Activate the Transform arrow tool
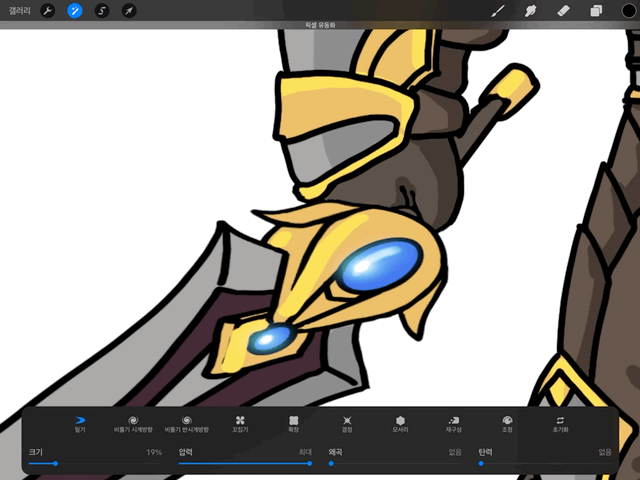Viewport: 640px width, 480px height. (x=129, y=11)
